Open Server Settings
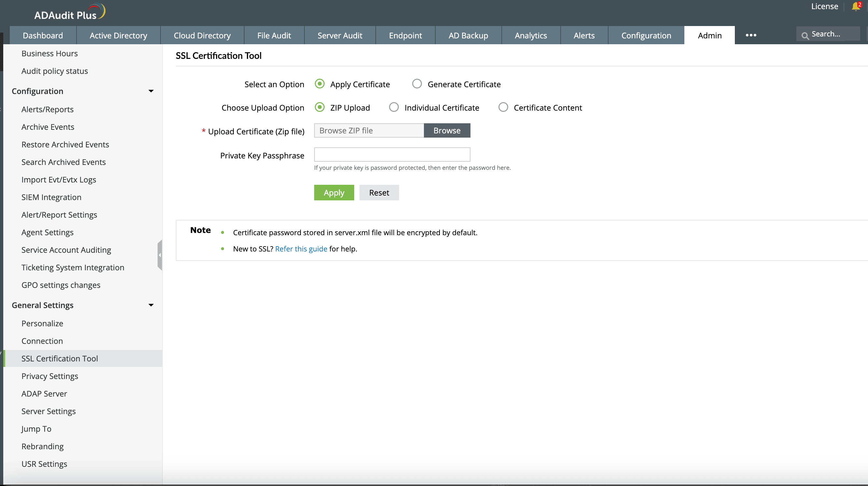The width and height of the screenshot is (868, 486). coord(49,411)
